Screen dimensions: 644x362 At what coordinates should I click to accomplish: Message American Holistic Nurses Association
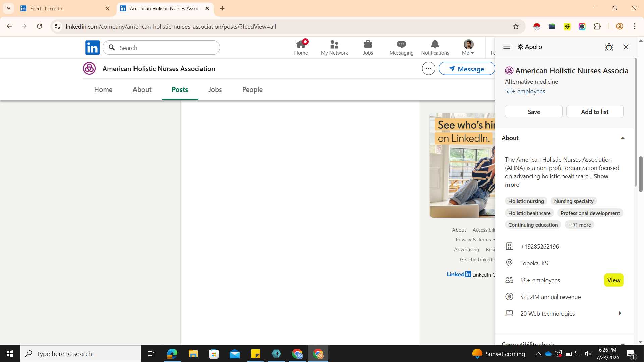point(467,69)
